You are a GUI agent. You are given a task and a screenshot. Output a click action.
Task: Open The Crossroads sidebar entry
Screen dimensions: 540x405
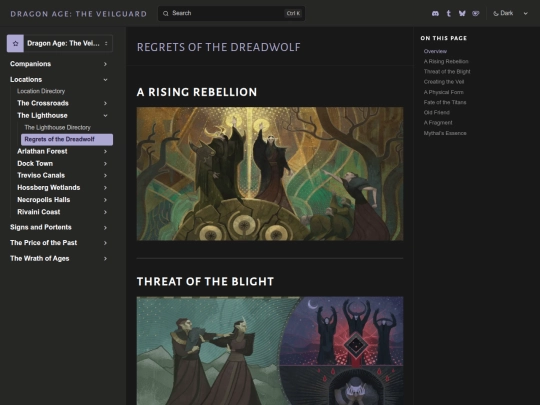point(43,103)
